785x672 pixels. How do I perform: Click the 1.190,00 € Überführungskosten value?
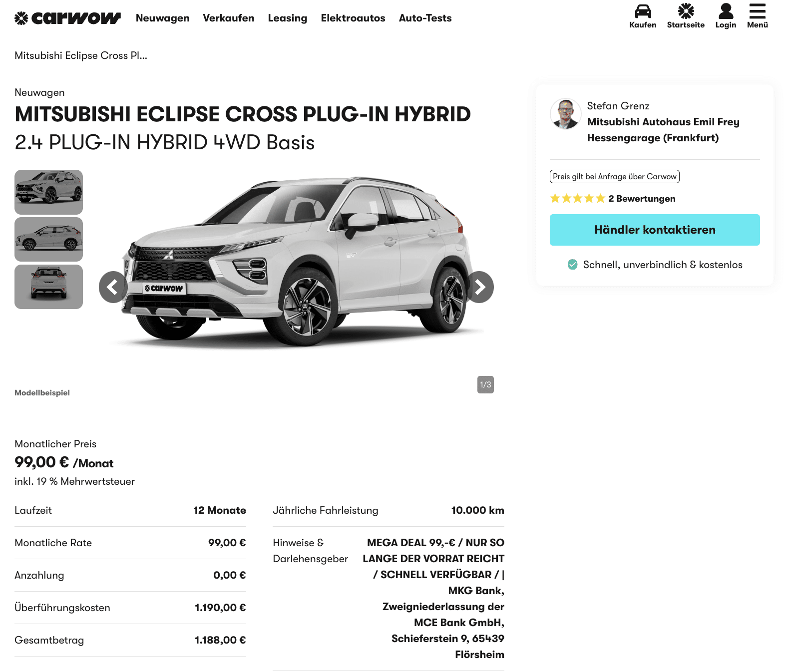pos(220,608)
